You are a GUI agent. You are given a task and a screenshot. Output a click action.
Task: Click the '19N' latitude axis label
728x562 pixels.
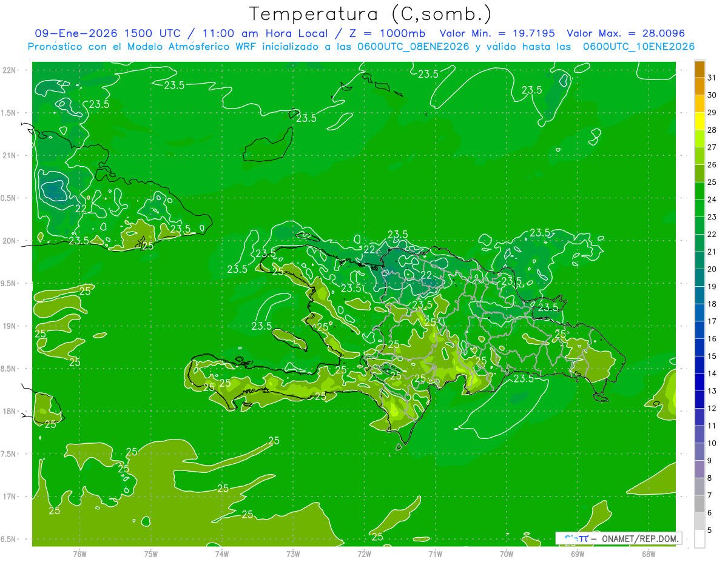(10, 326)
